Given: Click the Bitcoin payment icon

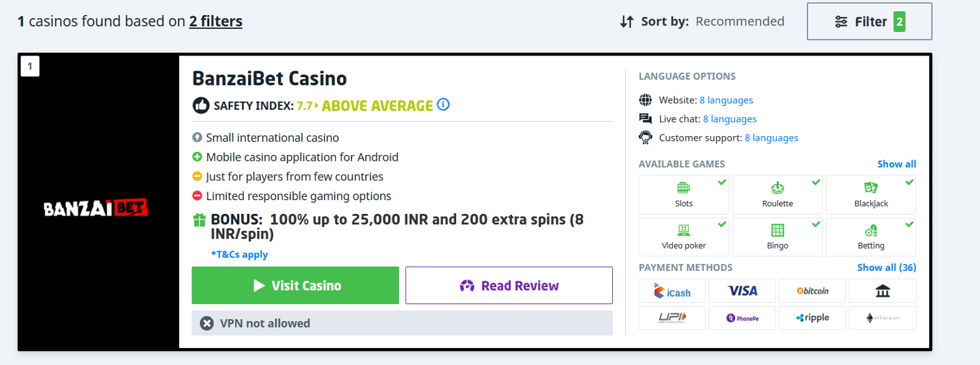Looking at the screenshot, I should [812, 291].
